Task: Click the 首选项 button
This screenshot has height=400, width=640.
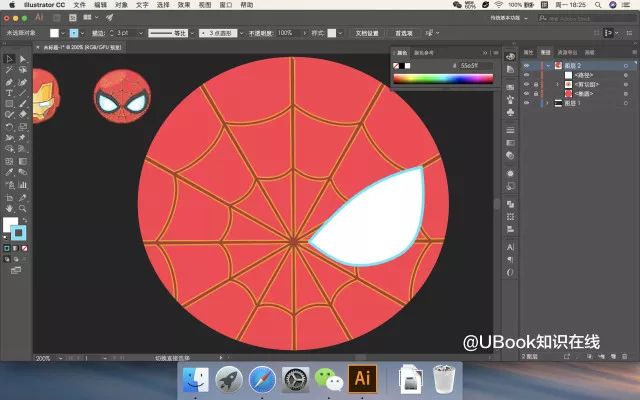Action: click(403, 33)
